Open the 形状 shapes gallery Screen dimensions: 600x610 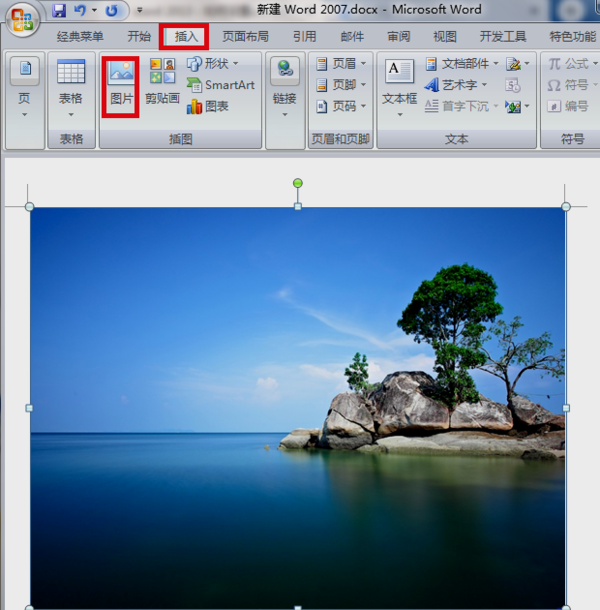(x=212, y=63)
